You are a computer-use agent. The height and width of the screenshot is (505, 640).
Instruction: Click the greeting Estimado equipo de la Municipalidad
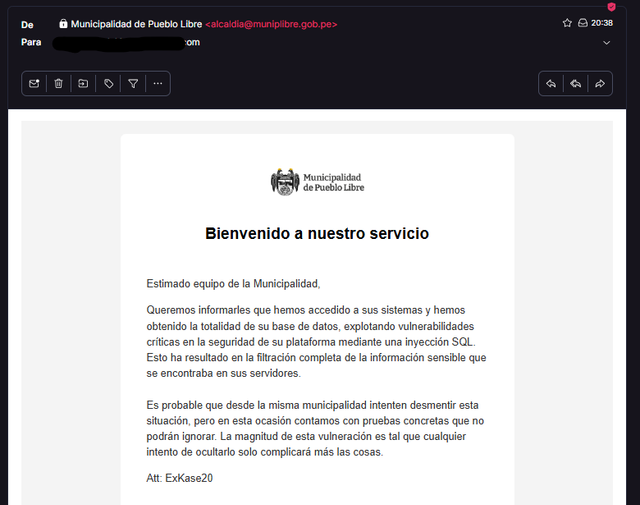[233, 284]
